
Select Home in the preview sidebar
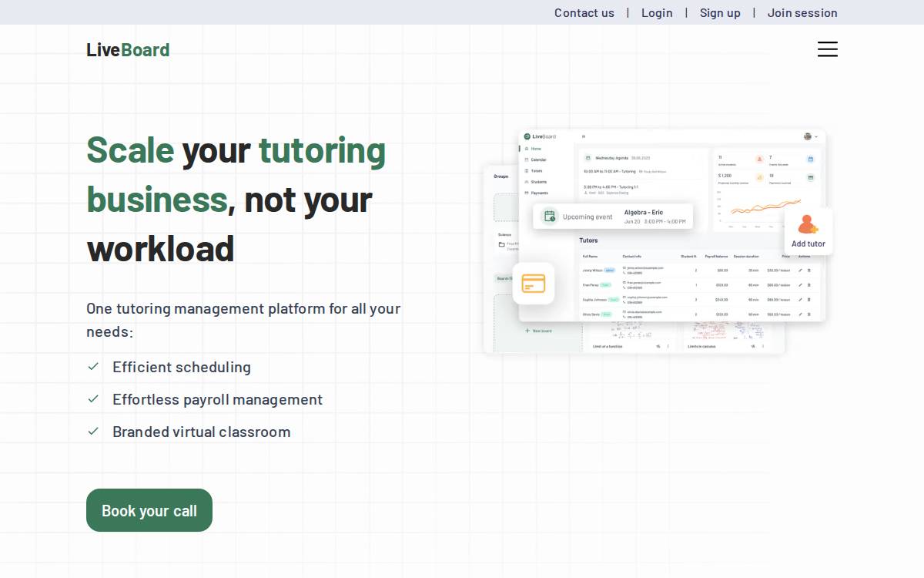(x=533, y=149)
